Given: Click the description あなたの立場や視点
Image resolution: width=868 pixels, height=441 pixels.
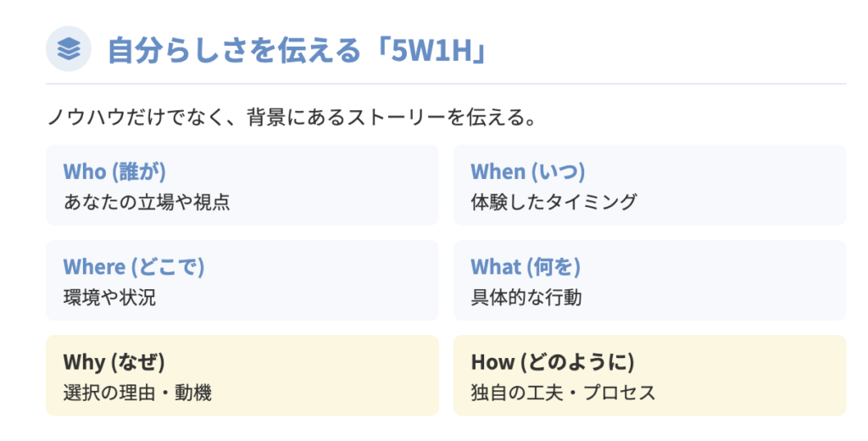Looking at the screenshot, I should coord(147,202).
